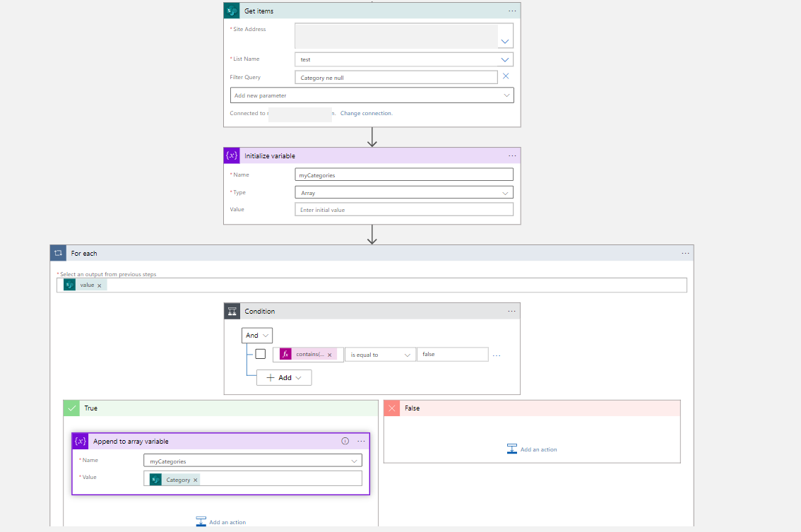Click the red False X icon
Image resolution: width=801 pixels, height=532 pixels.
point(392,408)
